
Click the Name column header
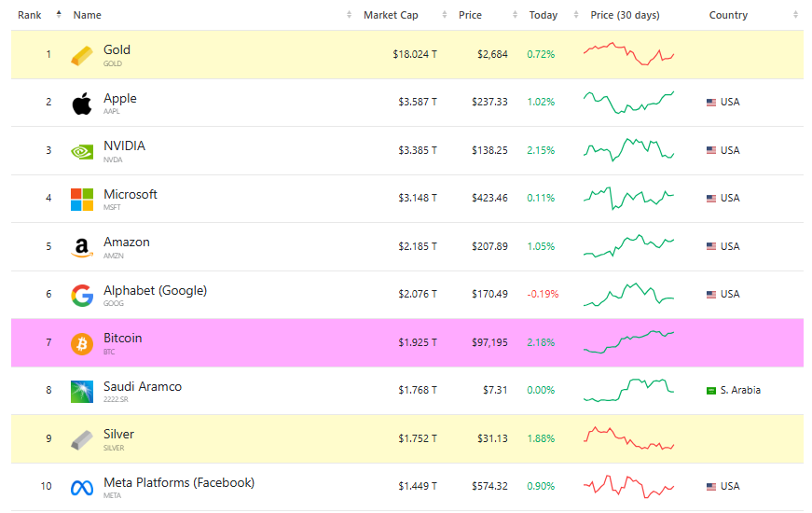coord(87,15)
